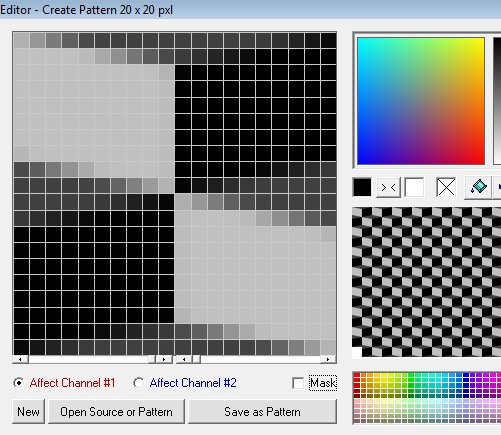Click the crossed-out box clear icon
This screenshot has width=501, height=435.
point(446,187)
